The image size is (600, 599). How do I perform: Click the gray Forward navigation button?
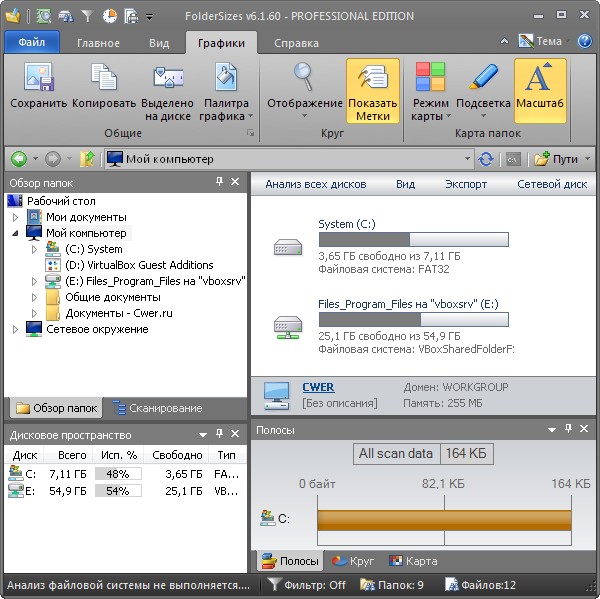pos(53,159)
